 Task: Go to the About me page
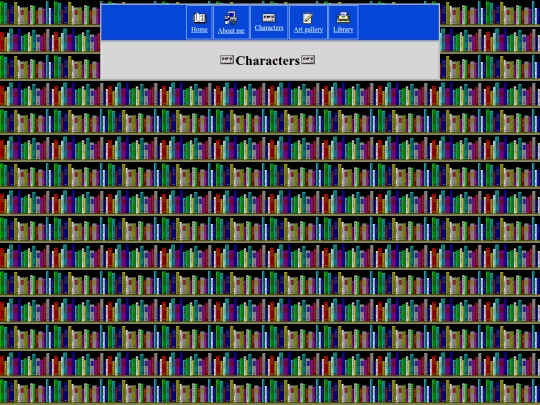point(231,31)
